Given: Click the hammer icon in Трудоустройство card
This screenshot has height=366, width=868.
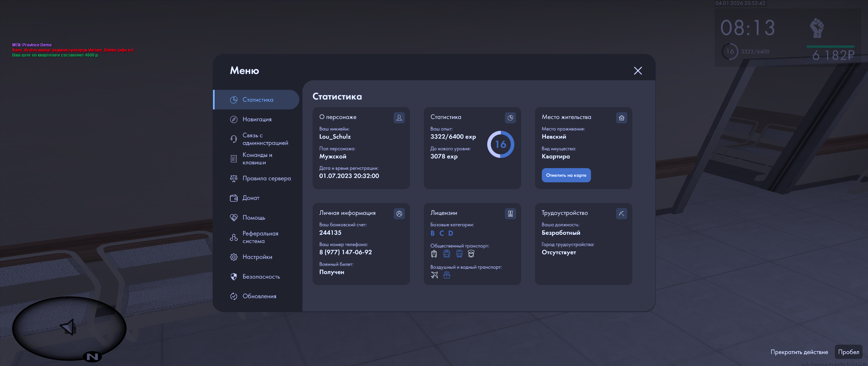Looking at the screenshot, I should [x=622, y=213].
